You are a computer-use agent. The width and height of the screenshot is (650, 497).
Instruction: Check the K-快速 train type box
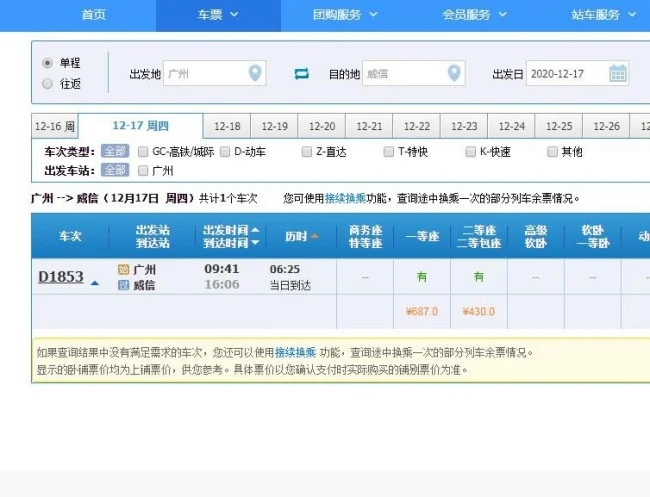click(471, 152)
